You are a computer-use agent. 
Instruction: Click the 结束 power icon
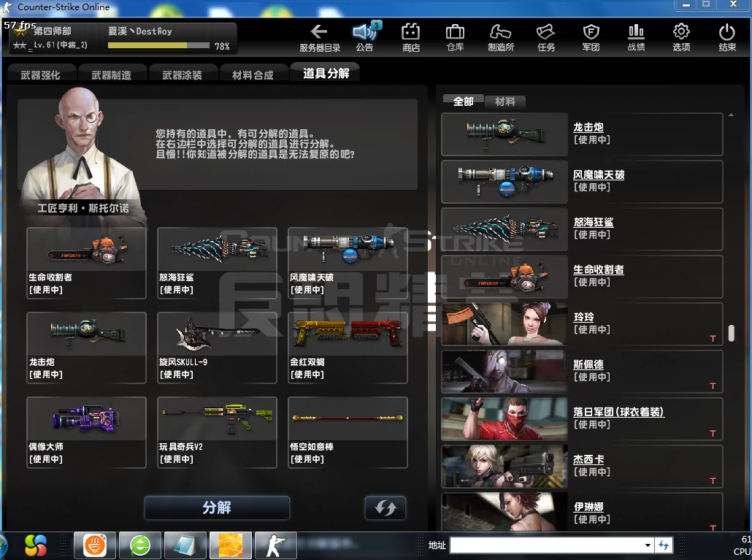point(727,32)
